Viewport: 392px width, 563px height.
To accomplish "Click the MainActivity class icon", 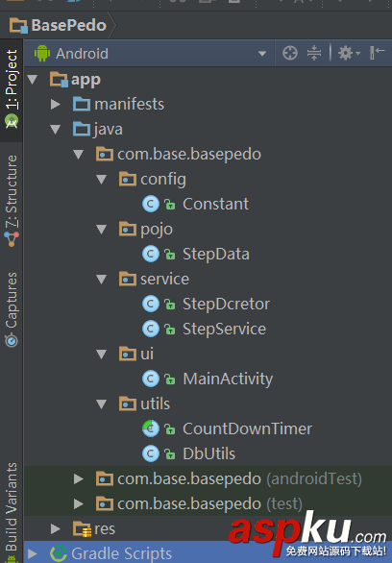I will [151, 379].
